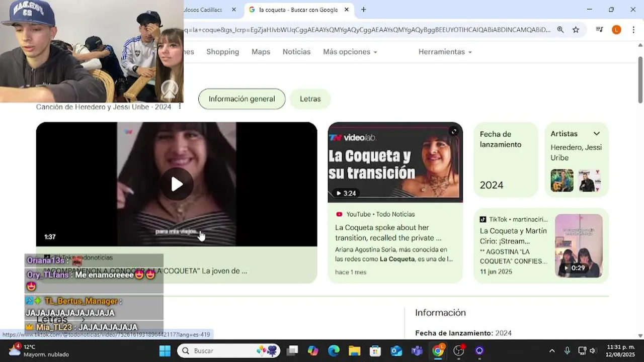
Task: Open the round icon with red badge in taskbar
Action: coord(459,350)
